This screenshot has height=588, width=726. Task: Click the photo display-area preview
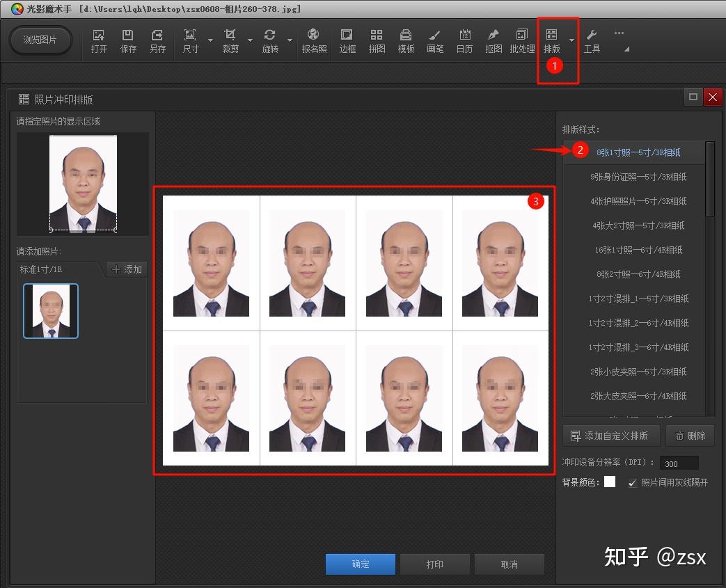click(83, 184)
